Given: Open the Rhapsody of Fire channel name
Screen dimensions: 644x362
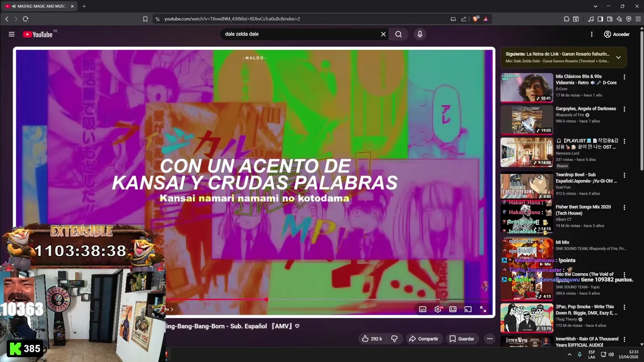Looking at the screenshot, I should click(570, 115).
